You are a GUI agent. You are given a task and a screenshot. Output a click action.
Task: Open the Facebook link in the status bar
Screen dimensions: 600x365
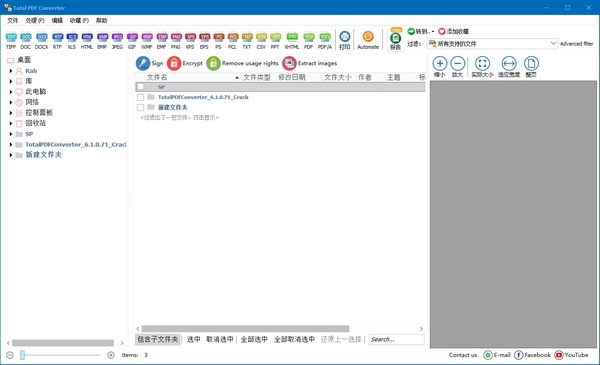tap(533, 355)
